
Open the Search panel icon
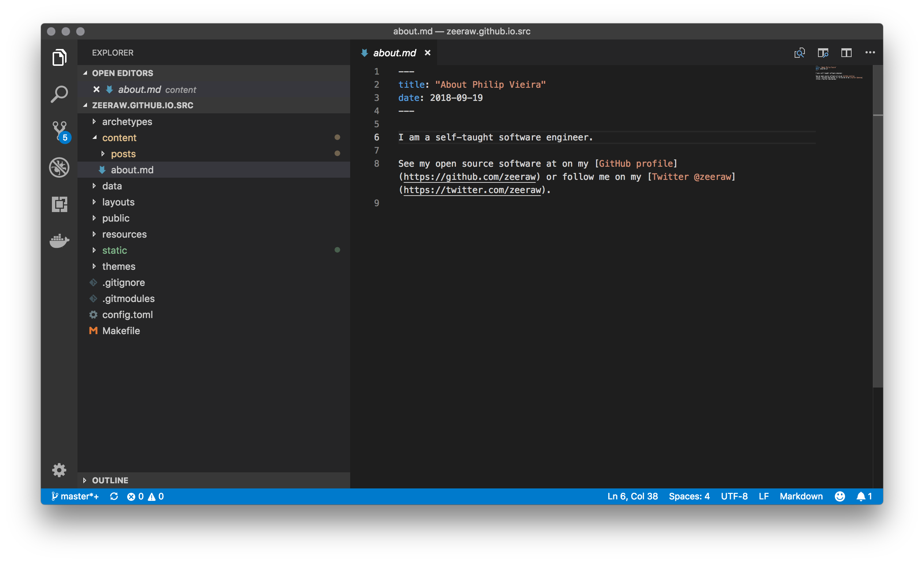pos(60,92)
